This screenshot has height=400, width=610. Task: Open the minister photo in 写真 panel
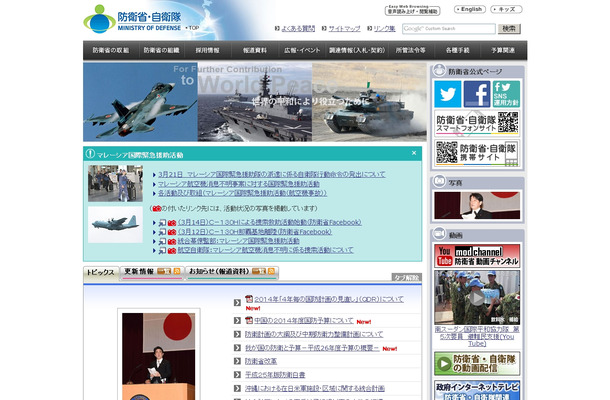pyautogui.click(x=477, y=205)
